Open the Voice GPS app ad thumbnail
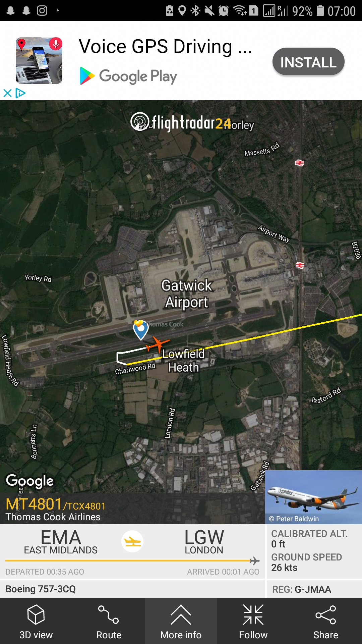 (39, 60)
